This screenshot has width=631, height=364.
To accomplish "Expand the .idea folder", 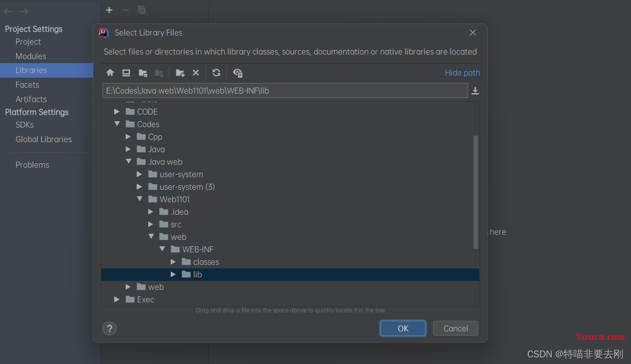I will (151, 212).
